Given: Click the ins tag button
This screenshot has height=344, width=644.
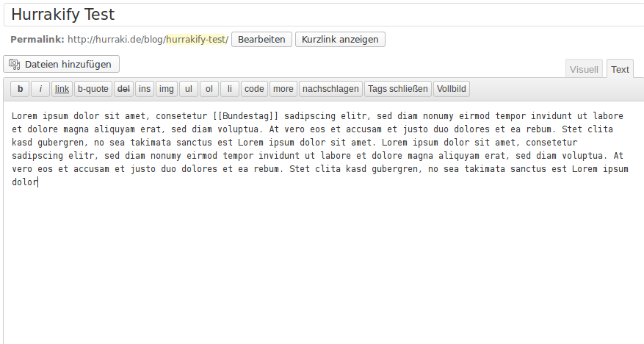Looking at the screenshot, I should point(145,89).
